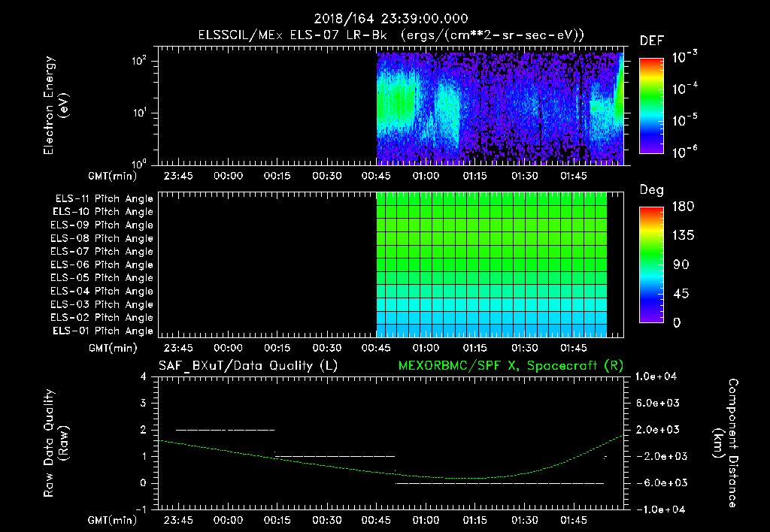Select the ELS-02 Pitch Angle row label

pyautogui.click(x=102, y=318)
